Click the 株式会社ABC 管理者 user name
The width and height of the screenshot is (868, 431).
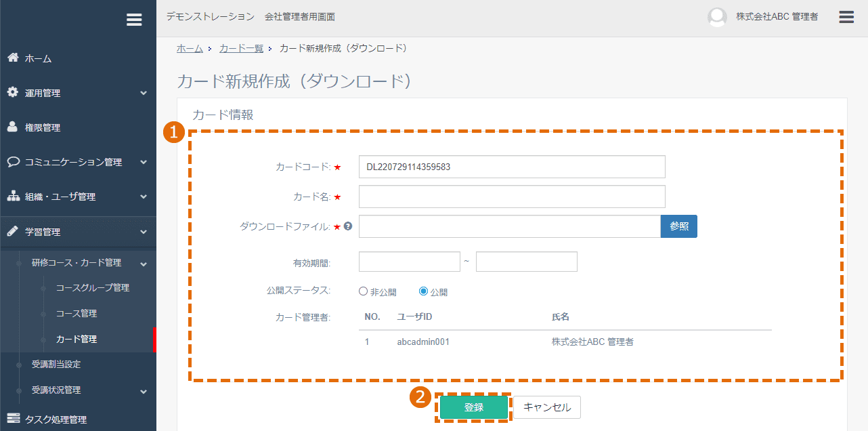[x=777, y=17]
